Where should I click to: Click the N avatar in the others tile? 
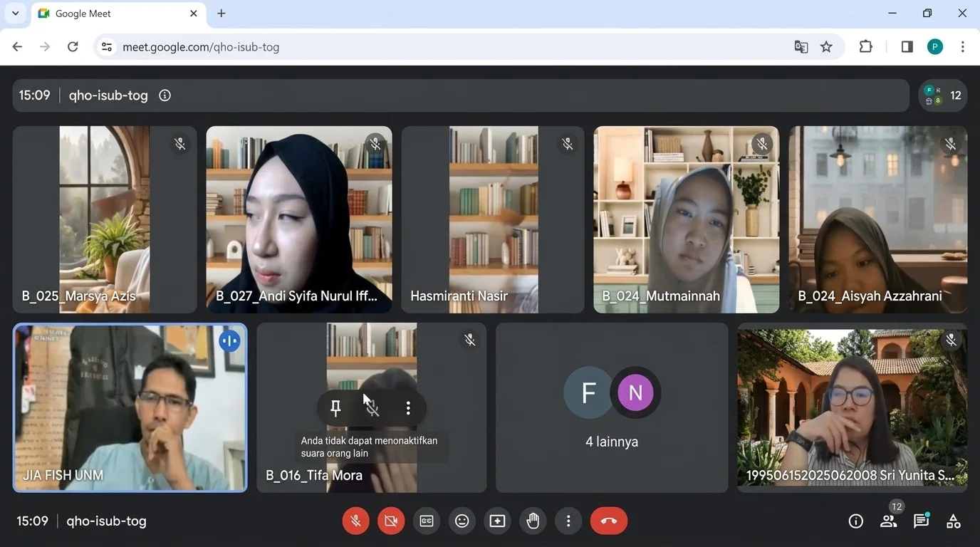click(x=635, y=392)
